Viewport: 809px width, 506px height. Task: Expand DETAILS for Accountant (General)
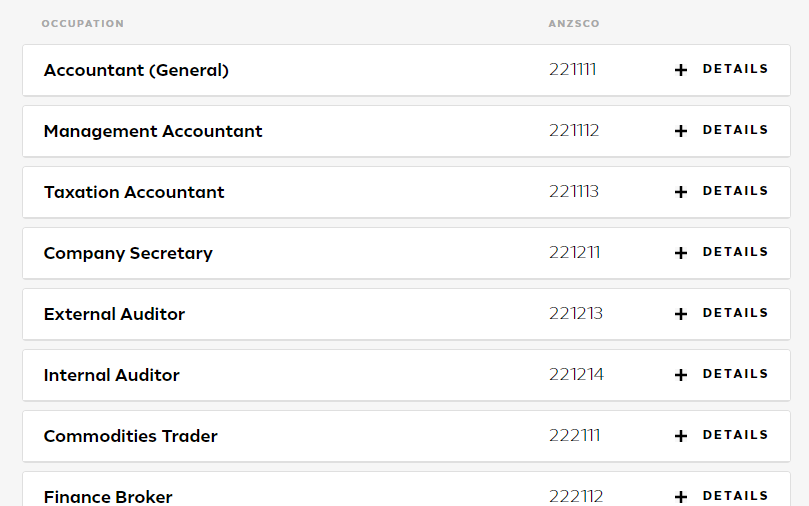click(735, 69)
